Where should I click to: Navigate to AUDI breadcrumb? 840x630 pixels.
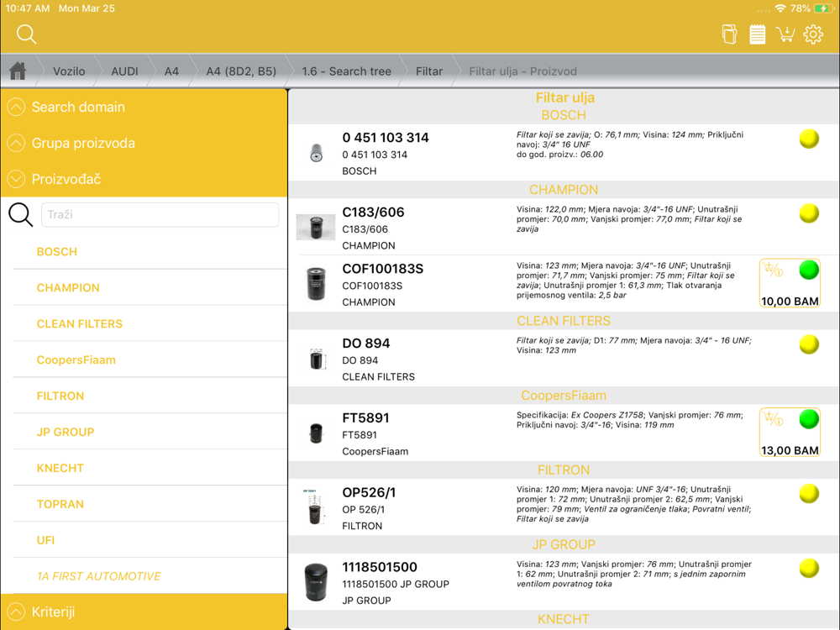click(x=124, y=71)
